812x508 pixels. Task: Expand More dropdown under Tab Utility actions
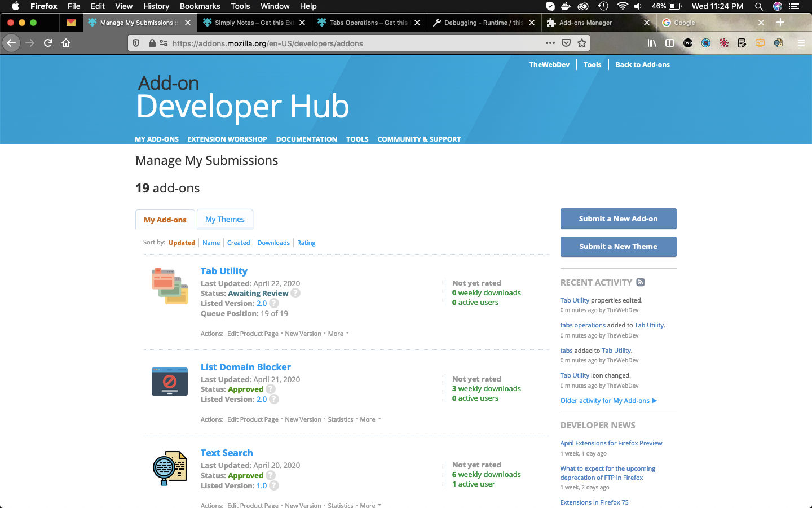[x=338, y=334]
